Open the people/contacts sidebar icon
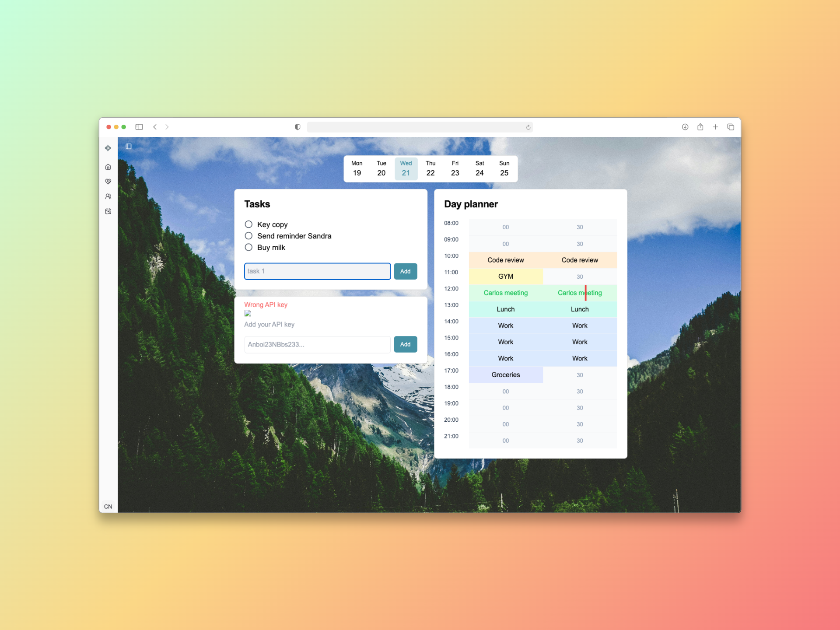840x630 pixels. pyautogui.click(x=108, y=196)
